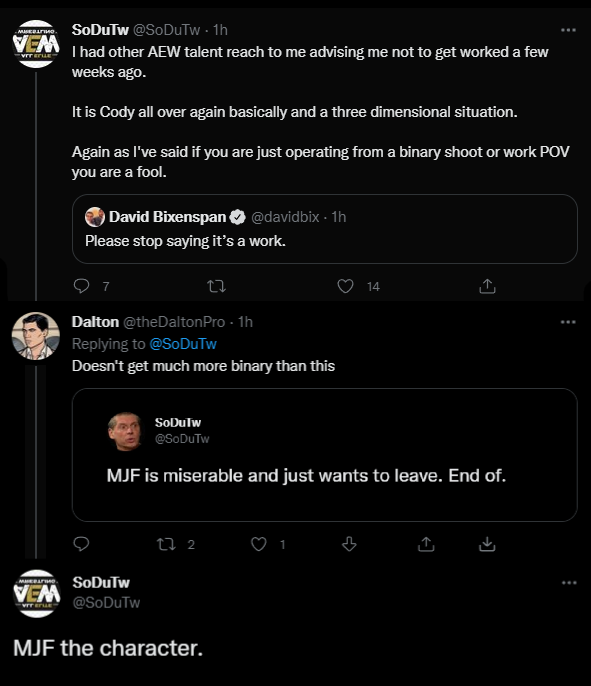
Task: Open more options for SoDuTw's top tweet
Action: (x=568, y=30)
